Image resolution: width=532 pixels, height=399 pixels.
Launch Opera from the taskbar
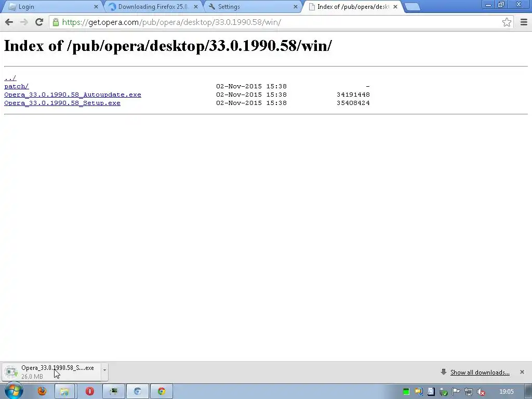[x=89, y=391]
